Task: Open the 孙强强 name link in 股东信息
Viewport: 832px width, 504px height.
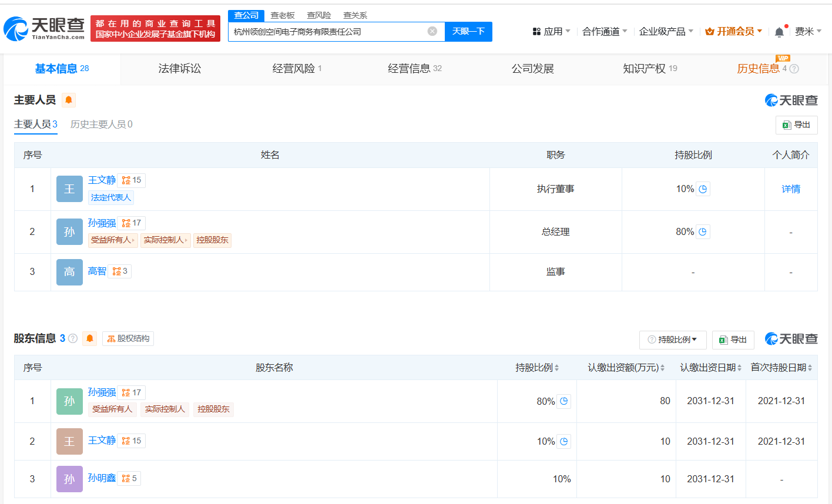Action: pos(102,392)
